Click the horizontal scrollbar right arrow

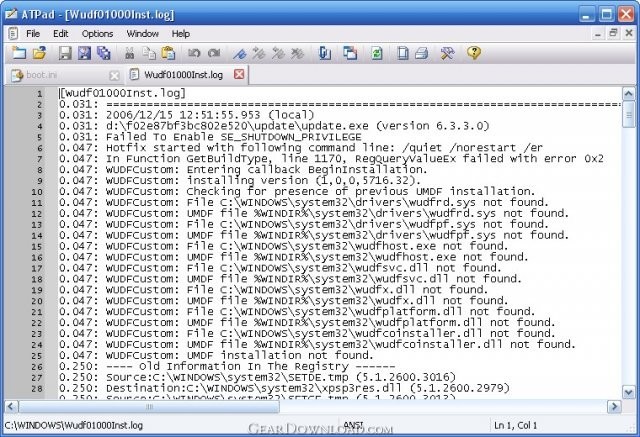(614, 406)
